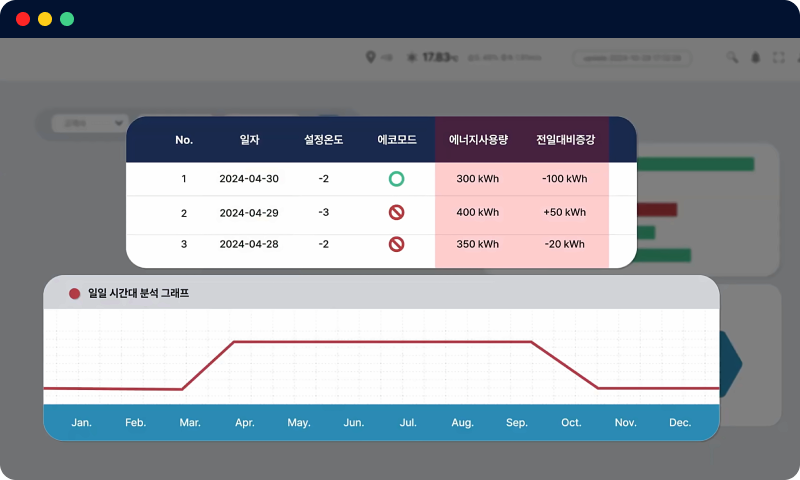Image resolution: width=800 pixels, height=480 pixels.
Task: Click the Jan. axis label
Action: pyautogui.click(x=82, y=423)
